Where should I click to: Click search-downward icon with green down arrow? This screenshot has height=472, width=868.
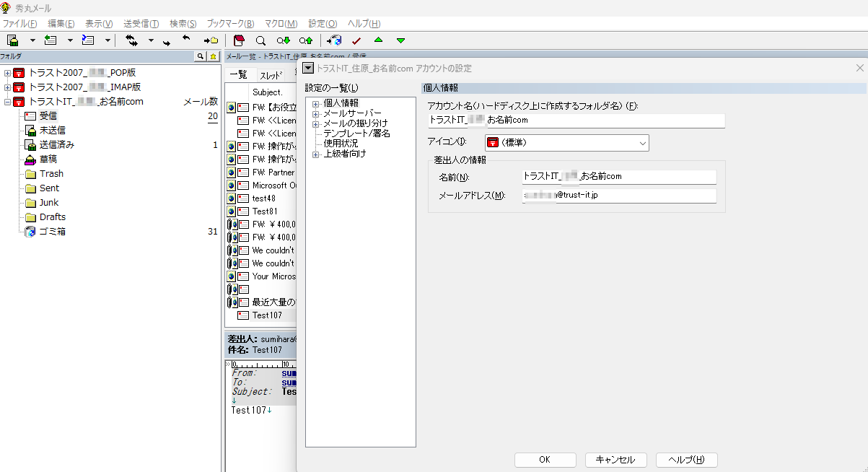(284, 40)
